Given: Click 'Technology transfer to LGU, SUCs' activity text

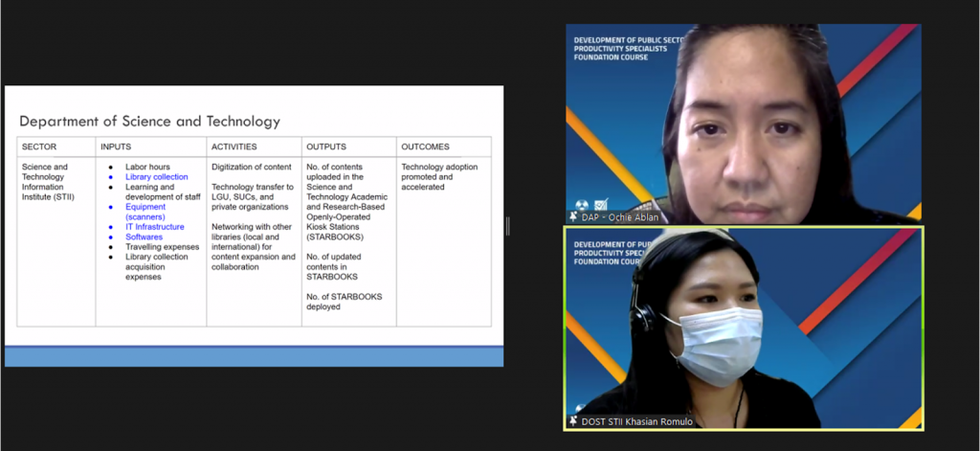Looking at the screenshot, I should [x=253, y=197].
